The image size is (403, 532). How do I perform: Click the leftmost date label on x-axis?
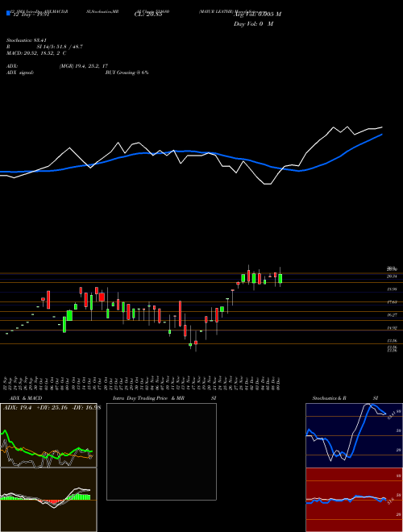tap(6, 383)
